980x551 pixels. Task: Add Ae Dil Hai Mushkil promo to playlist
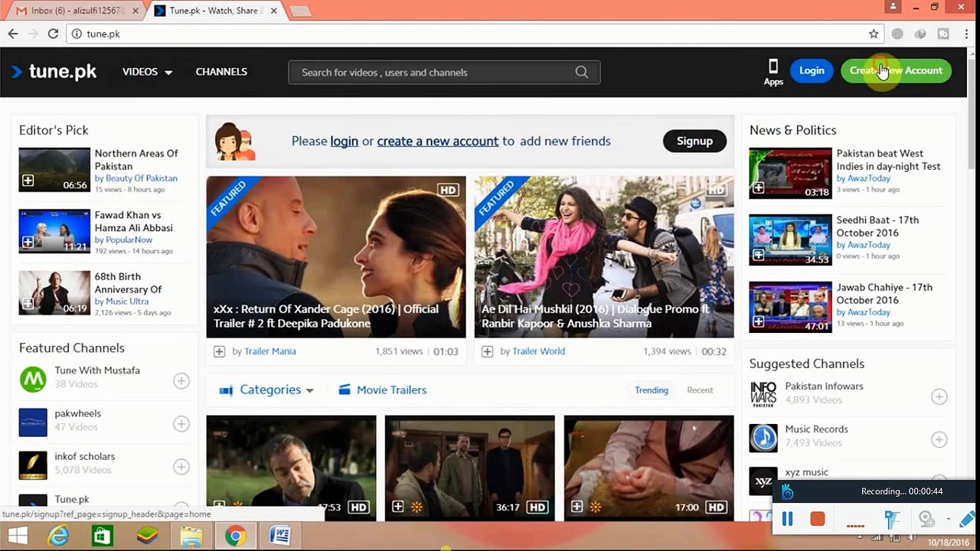point(487,351)
